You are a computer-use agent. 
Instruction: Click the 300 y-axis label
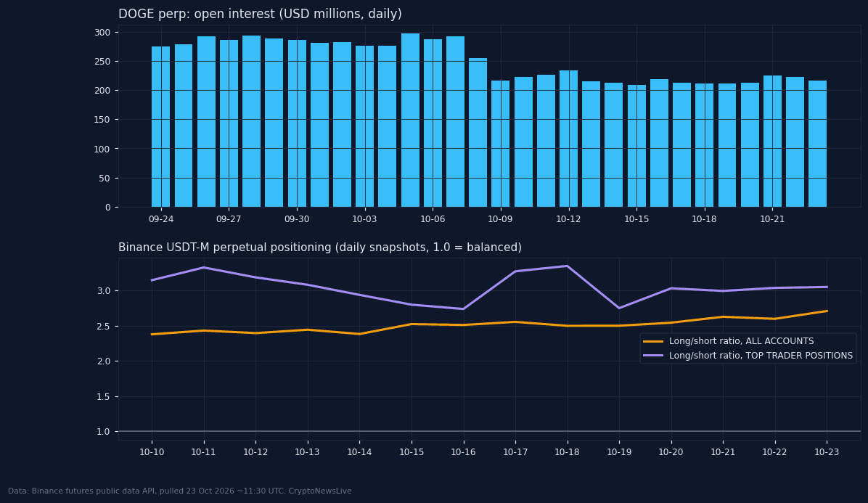click(102, 33)
